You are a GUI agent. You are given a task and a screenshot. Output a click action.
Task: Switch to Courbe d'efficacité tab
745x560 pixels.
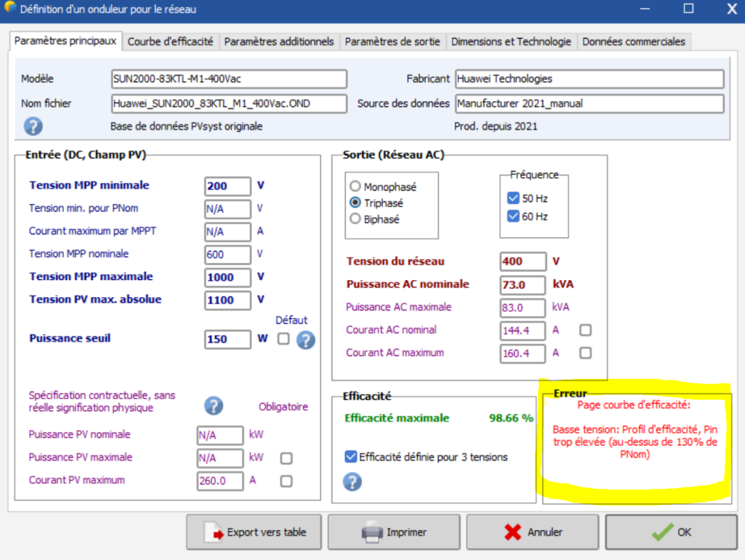[x=171, y=42]
